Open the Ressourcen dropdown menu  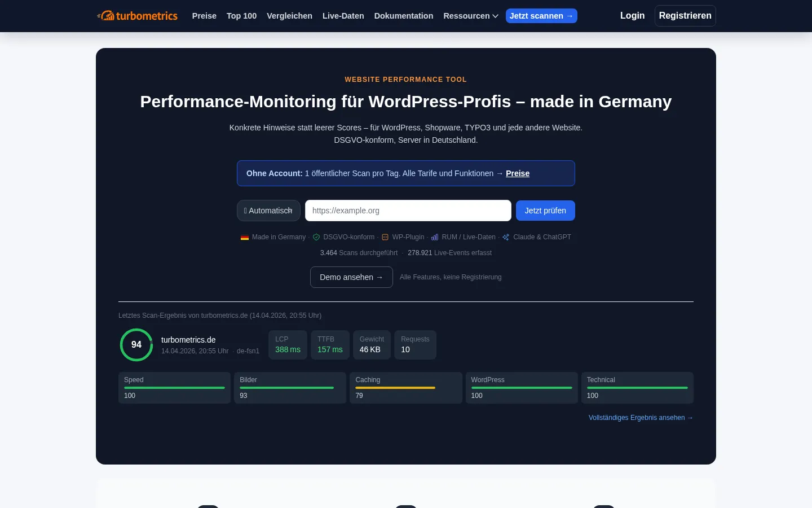click(x=471, y=16)
